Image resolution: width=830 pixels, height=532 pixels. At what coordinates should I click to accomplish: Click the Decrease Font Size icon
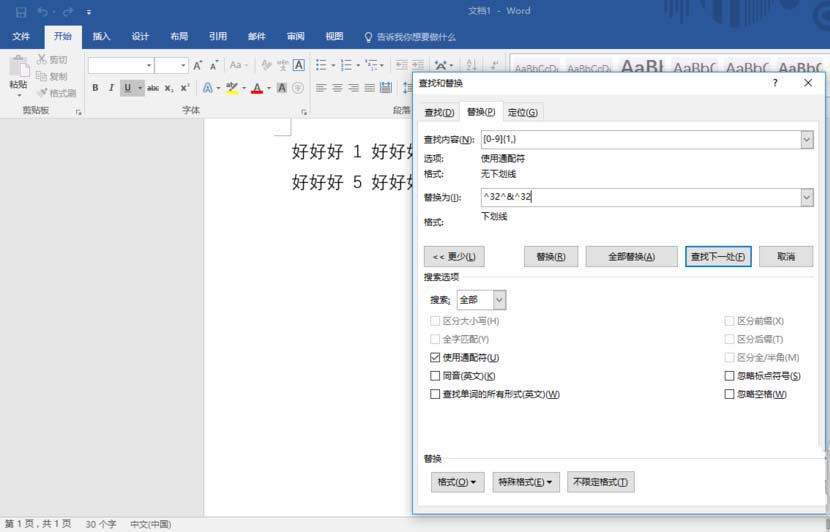214,66
